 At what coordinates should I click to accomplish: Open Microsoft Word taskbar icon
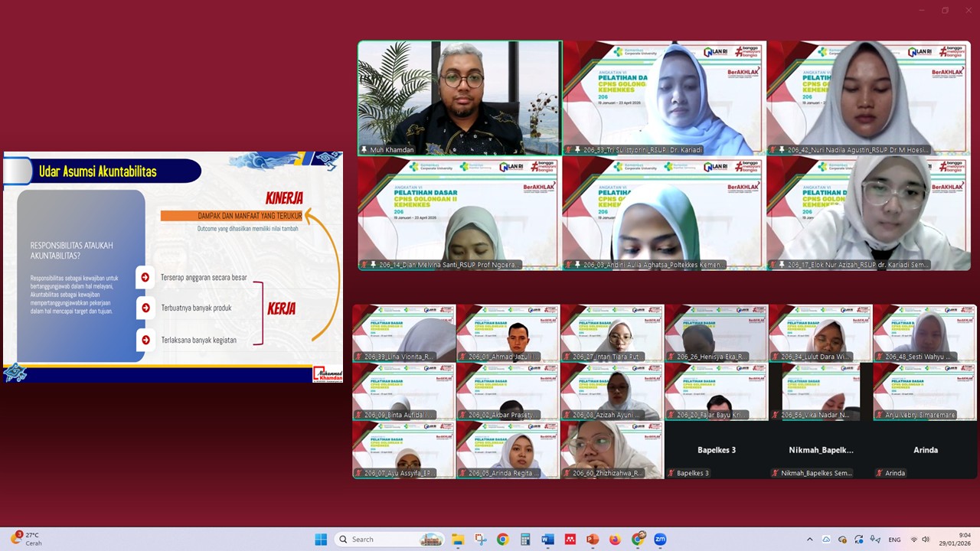click(547, 540)
